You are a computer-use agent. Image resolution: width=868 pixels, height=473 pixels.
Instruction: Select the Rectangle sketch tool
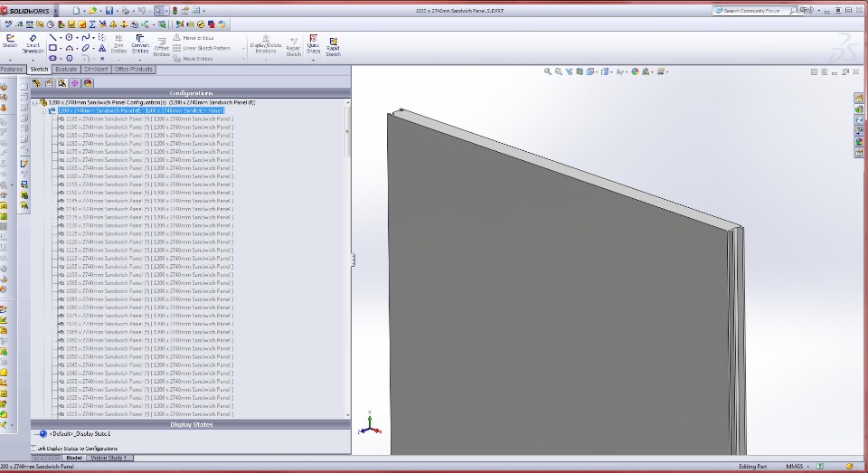tap(52, 48)
